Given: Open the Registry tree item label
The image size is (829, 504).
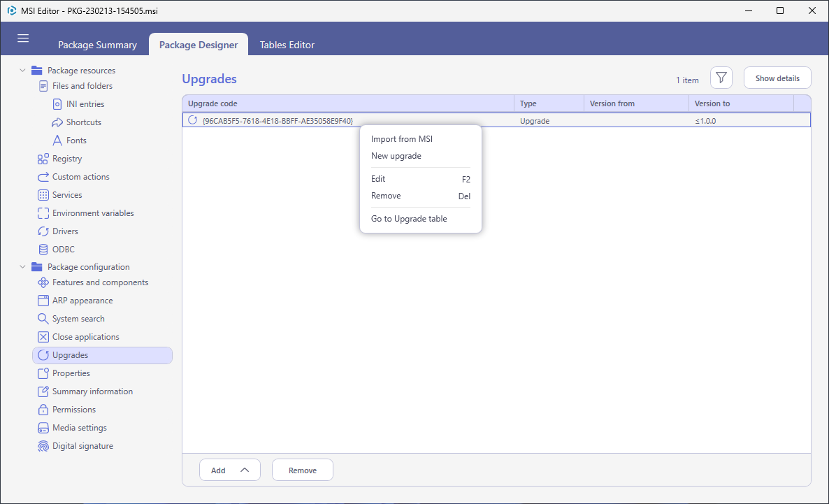Looking at the screenshot, I should point(67,159).
